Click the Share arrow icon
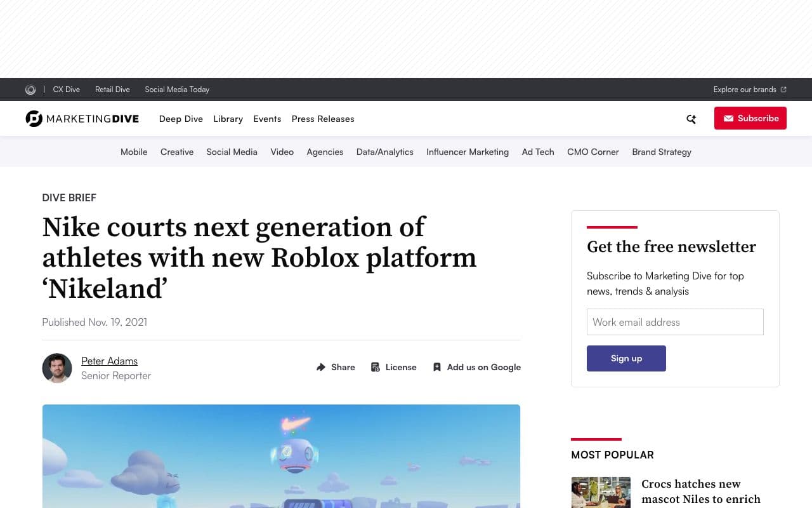 point(321,367)
